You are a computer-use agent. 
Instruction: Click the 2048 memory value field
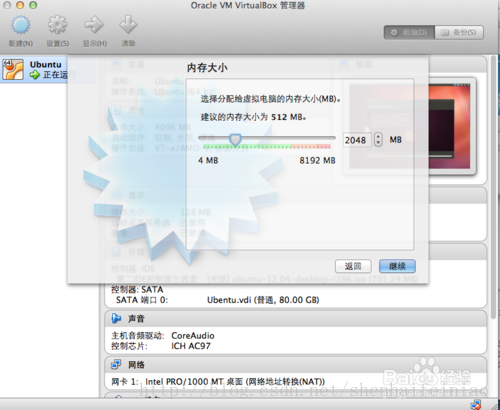357,140
